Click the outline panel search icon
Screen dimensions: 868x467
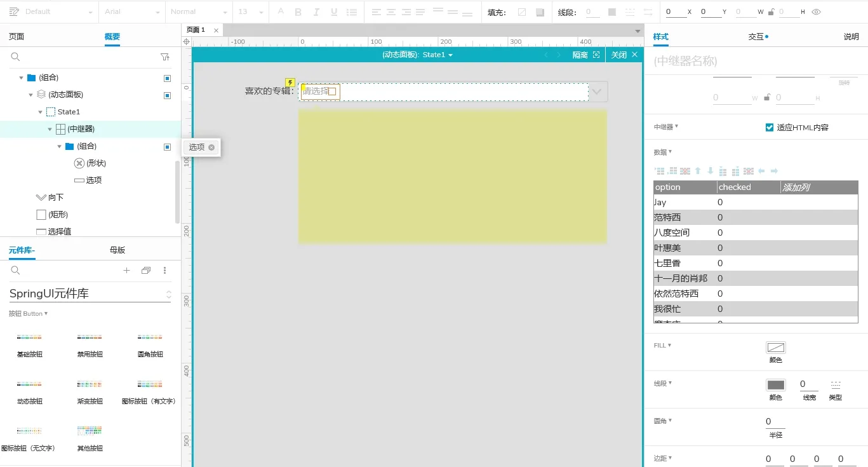[x=15, y=57]
